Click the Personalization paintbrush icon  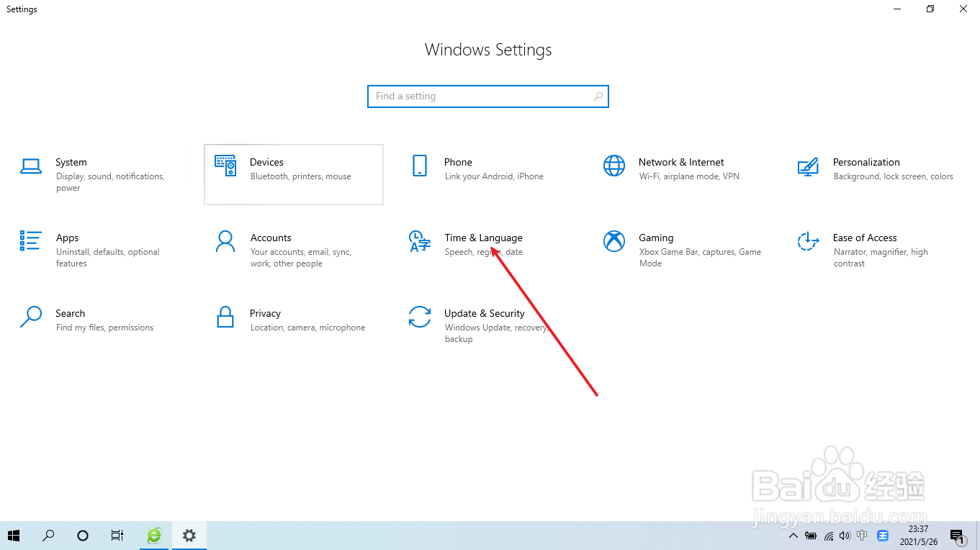pyautogui.click(x=808, y=166)
